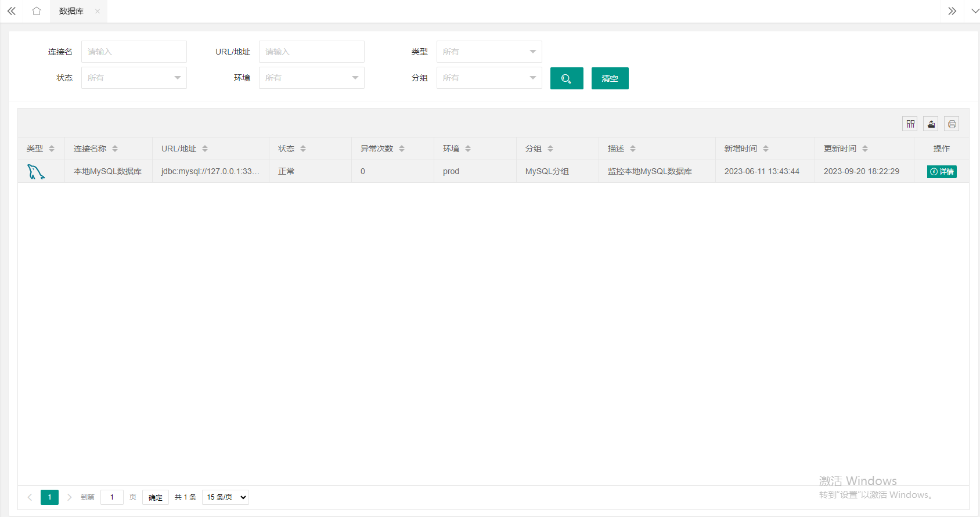
Task: Click the 清空 button
Action: (610, 78)
